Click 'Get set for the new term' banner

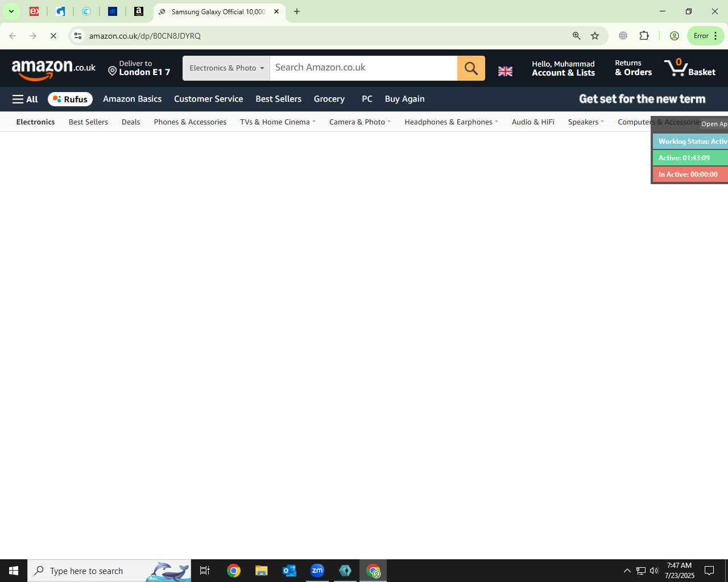pos(642,99)
